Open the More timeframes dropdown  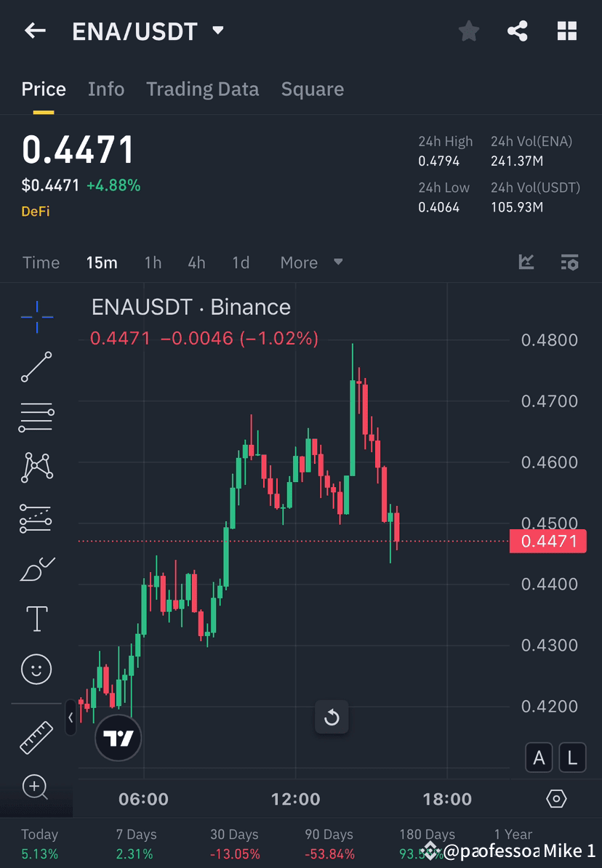[311, 262]
